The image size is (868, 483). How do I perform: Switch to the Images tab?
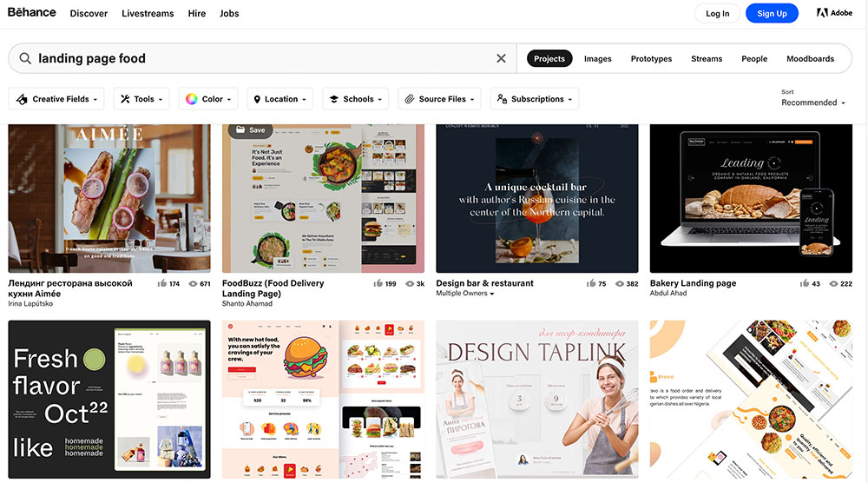click(x=598, y=59)
